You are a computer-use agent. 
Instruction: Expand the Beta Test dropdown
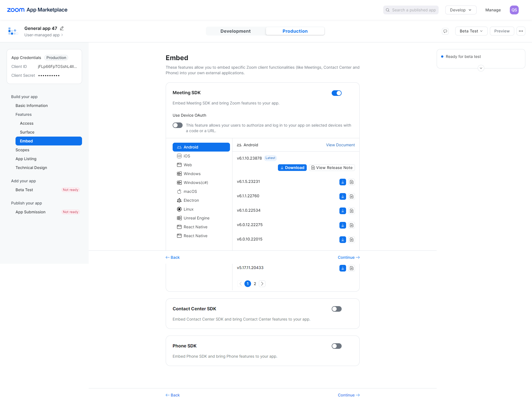click(x=471, y=31)
